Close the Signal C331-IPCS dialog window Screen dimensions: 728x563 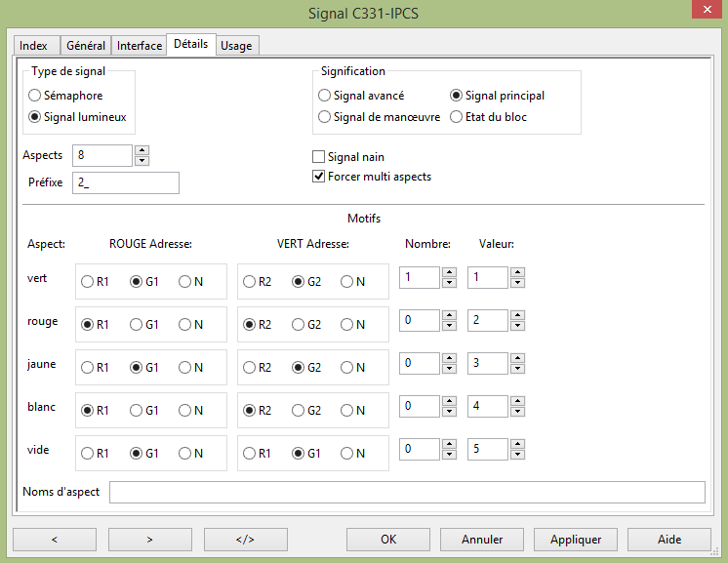pos(705,11)
